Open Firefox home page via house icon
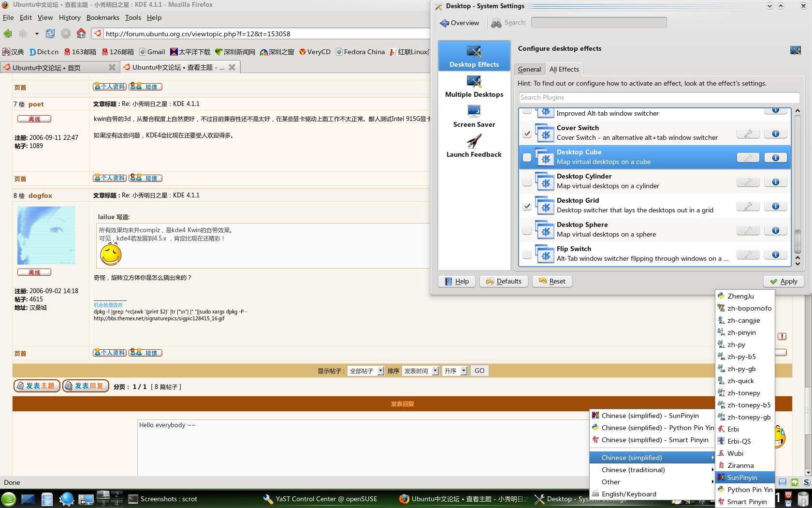Viewport: 812px width, 508px height. [x=81, y=33]
